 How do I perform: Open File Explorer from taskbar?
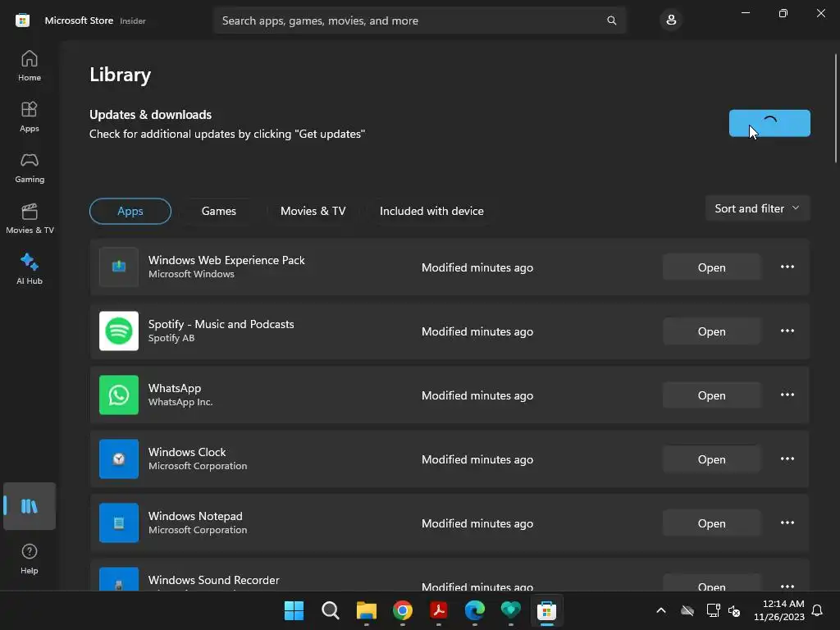point(367,610)
